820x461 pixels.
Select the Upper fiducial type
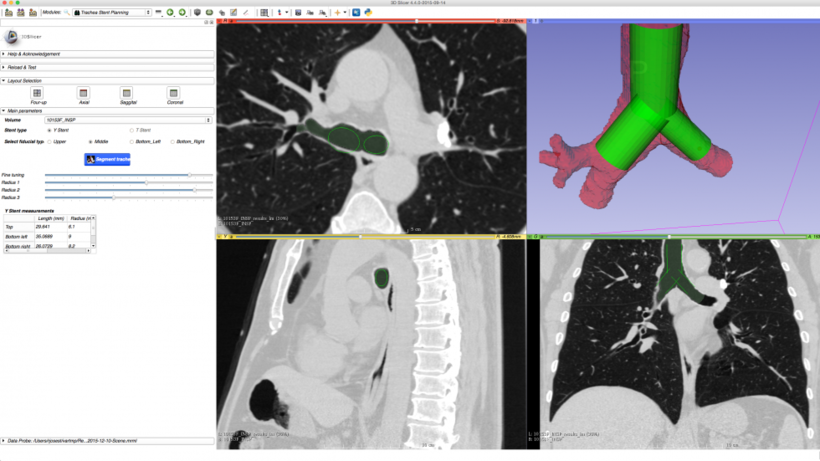[x=50, y=142]
